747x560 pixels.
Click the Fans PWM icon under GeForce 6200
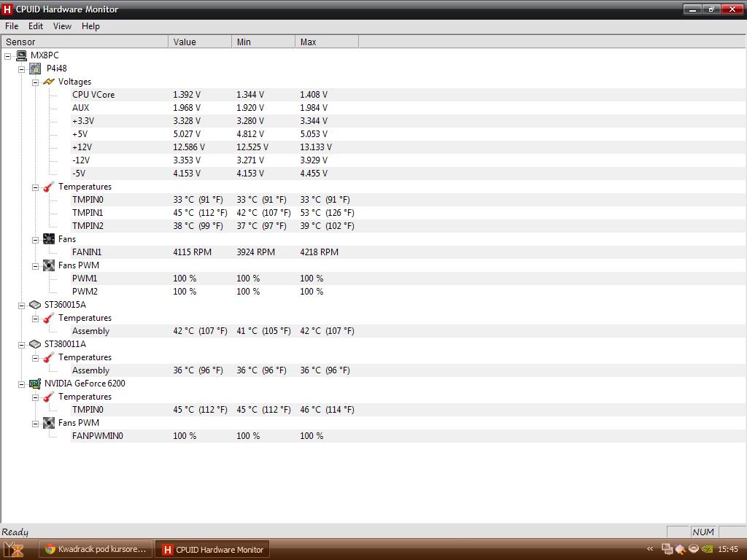coord(49,423)
